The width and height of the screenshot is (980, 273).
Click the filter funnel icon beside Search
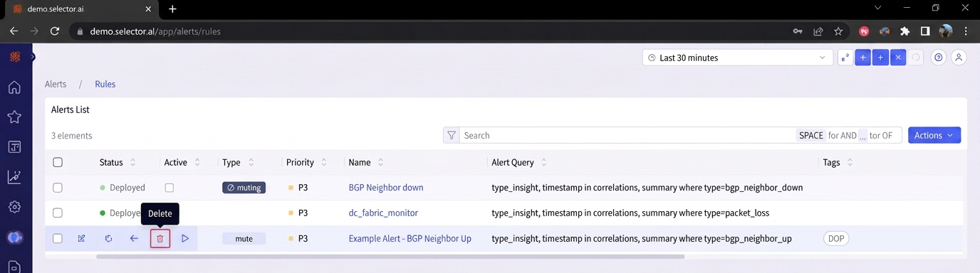(x=451, y=135)
